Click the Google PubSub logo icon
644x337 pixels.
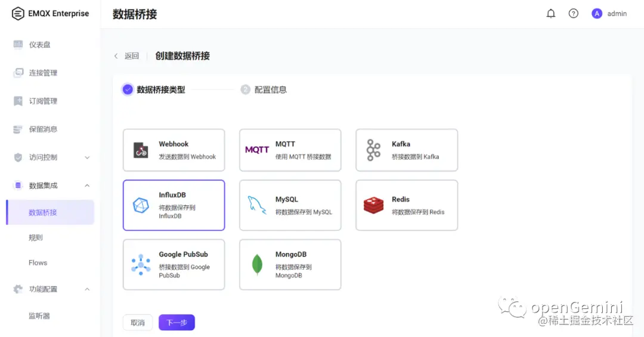pyautogui.click(x=141, y=265)
